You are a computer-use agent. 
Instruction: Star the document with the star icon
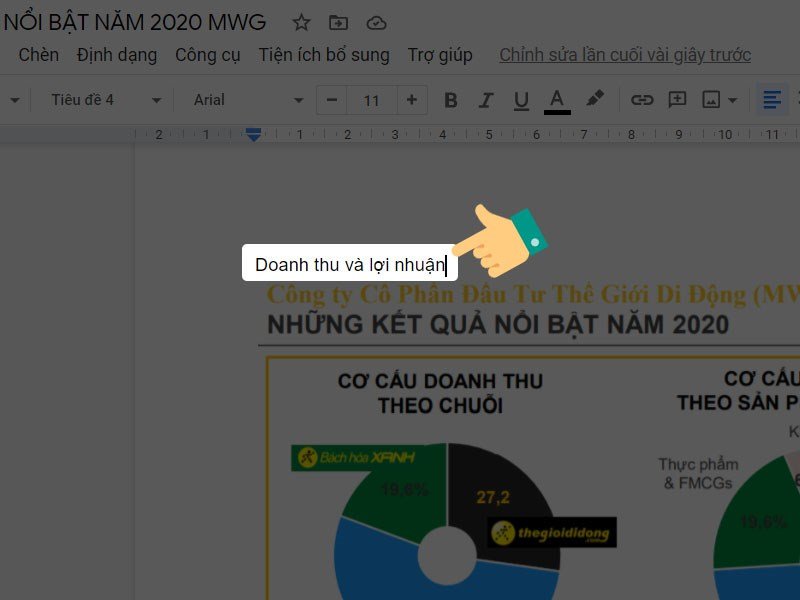click(x=301, y=22)
